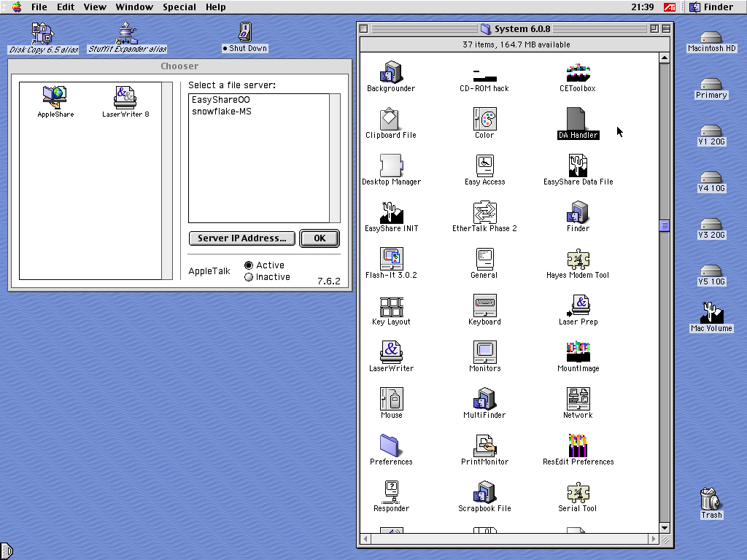Click the Monitors control panel icon
This screenshot has width=747, height=560.
(x=484, y=352)
